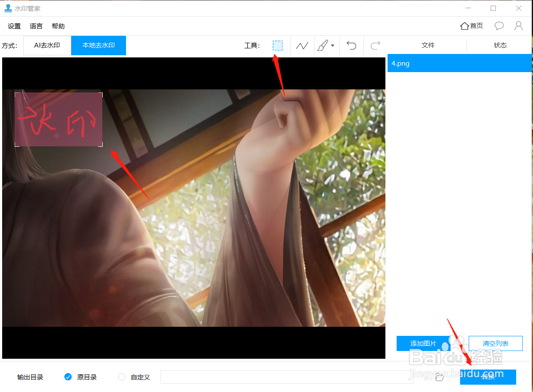Click the watermark selection box on image
This screenshot has height=392, width=533.
[x=59, y=120]
